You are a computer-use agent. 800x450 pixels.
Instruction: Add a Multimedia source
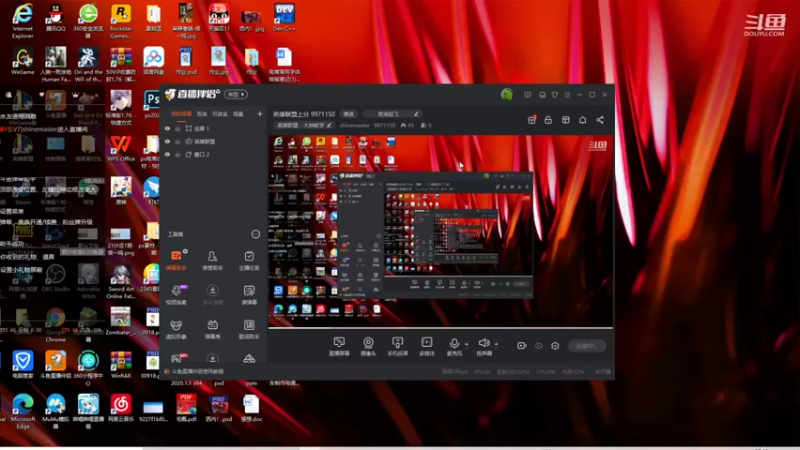tap(427, 346)
